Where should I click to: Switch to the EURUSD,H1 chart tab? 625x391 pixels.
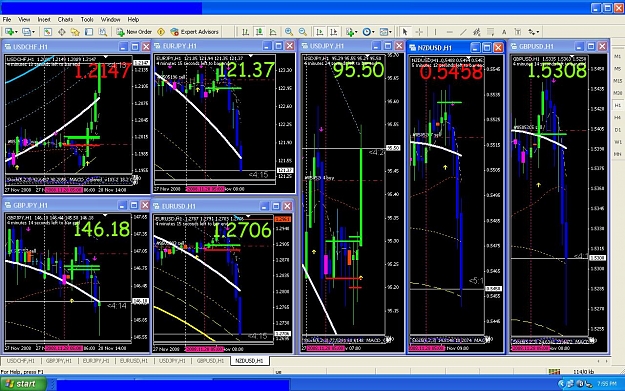pyautogui.click(x=134, y=361)
